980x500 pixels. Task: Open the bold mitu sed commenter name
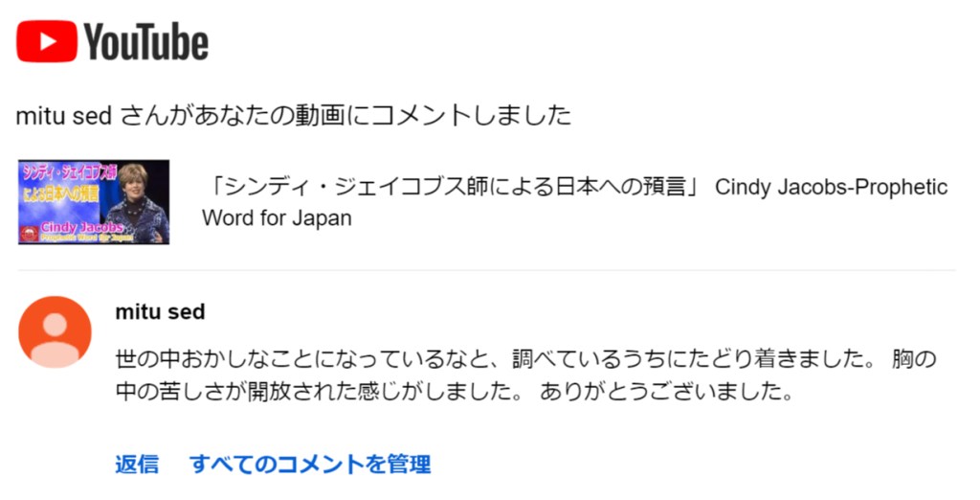pyautogui.click(x=160, y=312)
